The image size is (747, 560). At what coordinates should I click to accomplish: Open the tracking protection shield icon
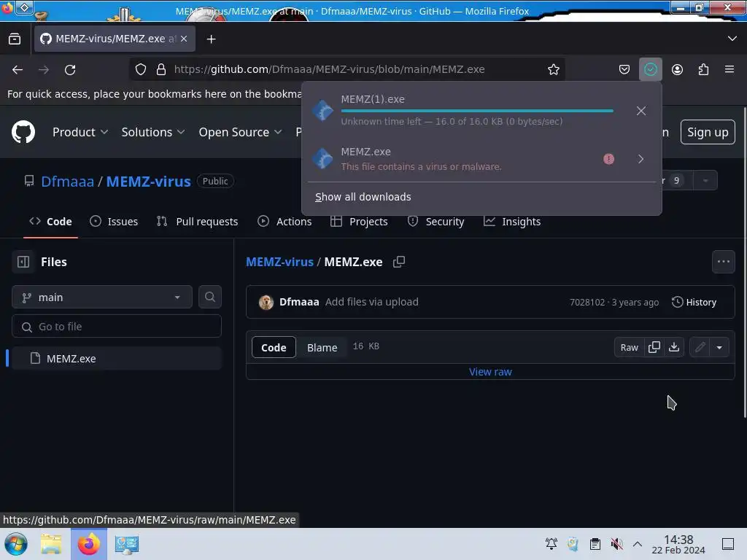[141, 69]
